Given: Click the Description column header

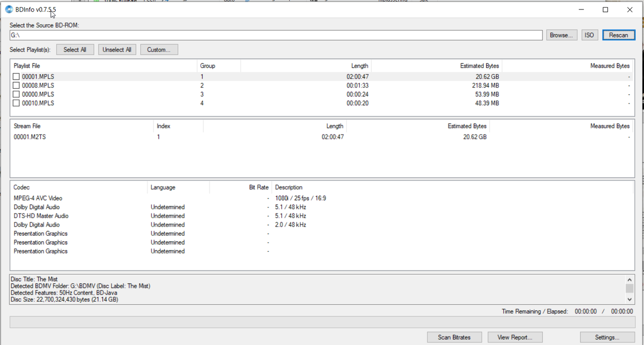Looking at the screenshot, I should (x=452, y=187).
